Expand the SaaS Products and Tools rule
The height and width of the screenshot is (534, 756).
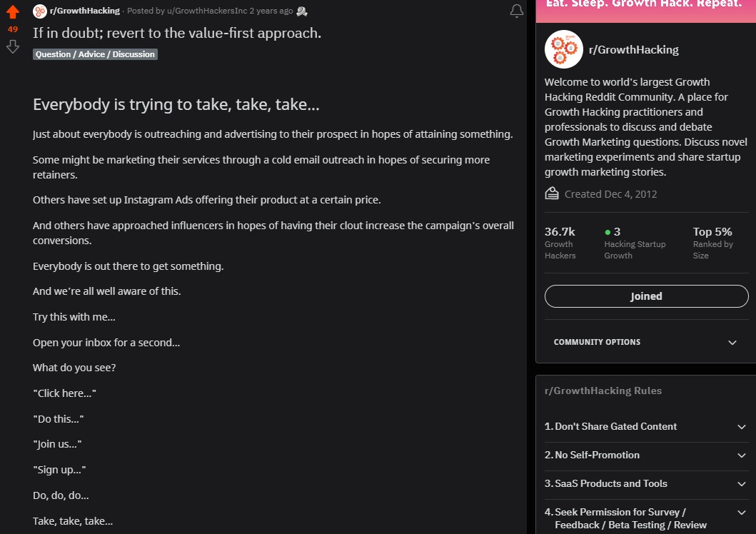click(741, 484)
